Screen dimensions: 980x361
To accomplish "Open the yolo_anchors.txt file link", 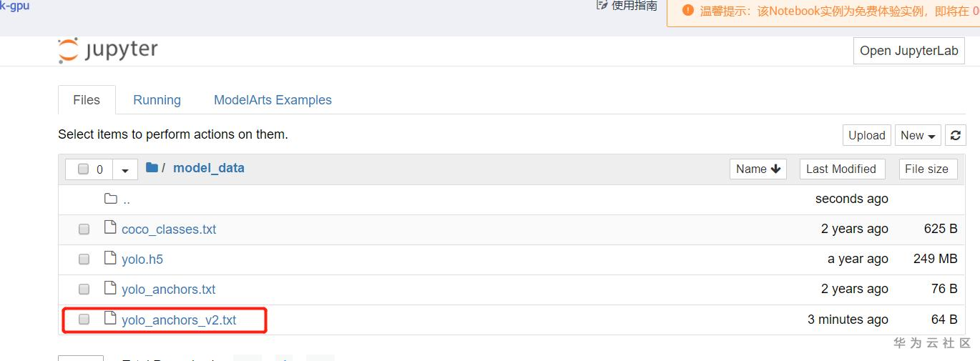I will pyautogui.click(x=168, y=290).
